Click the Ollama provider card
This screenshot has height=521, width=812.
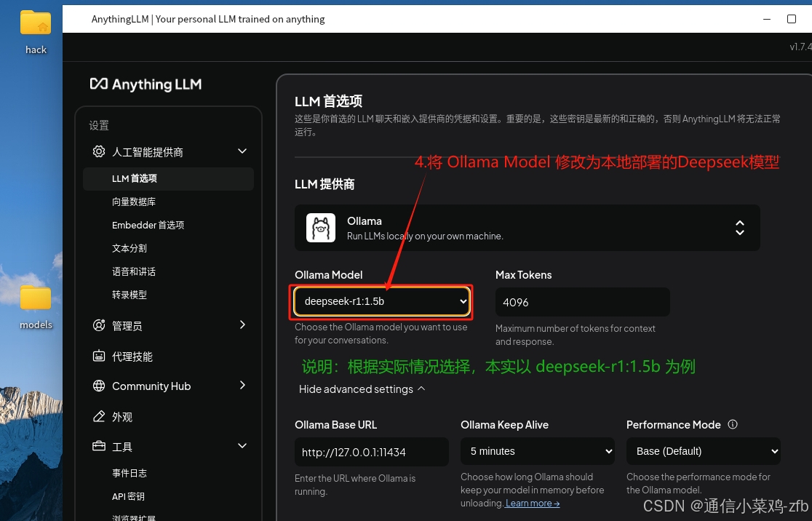coord(528,228)
